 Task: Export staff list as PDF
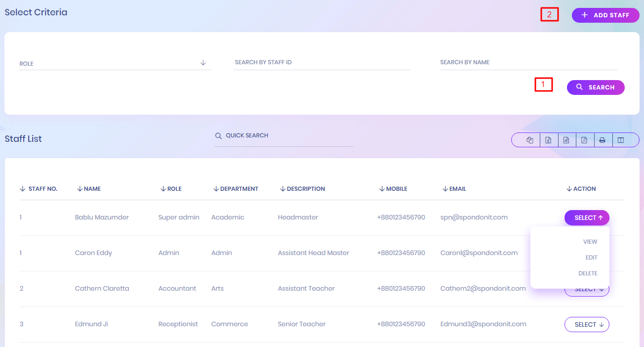[584, 140]
